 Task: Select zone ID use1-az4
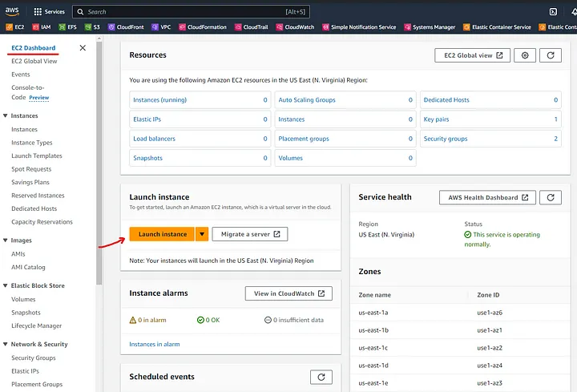point(490,366)
